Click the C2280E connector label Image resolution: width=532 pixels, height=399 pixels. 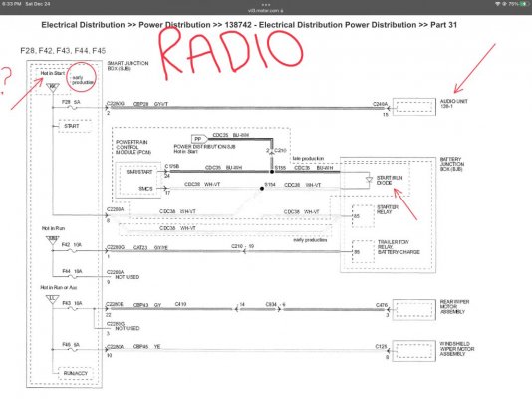[x=115, y=305]
